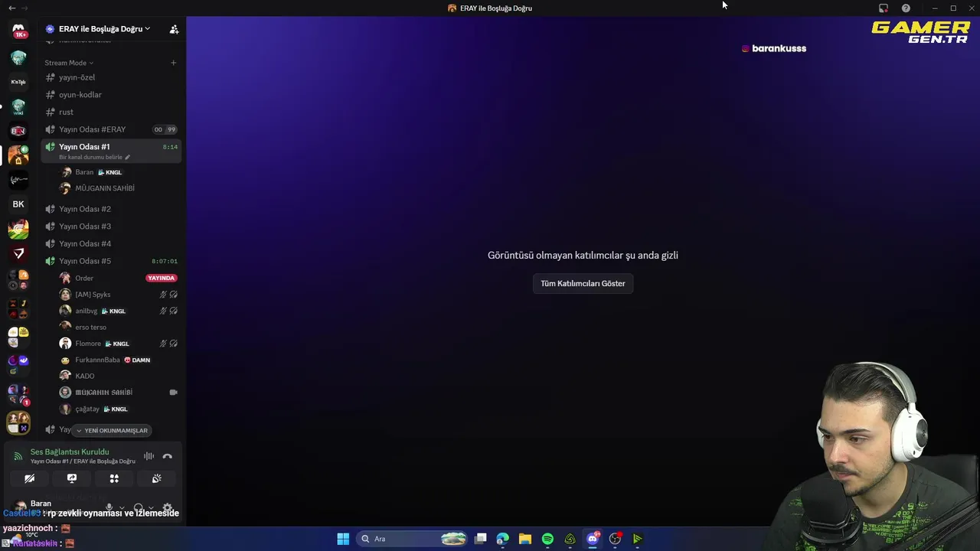Screen dimensions: 980x551
Task: Click the taskbar Ara search box
Action: click(412, 539)
